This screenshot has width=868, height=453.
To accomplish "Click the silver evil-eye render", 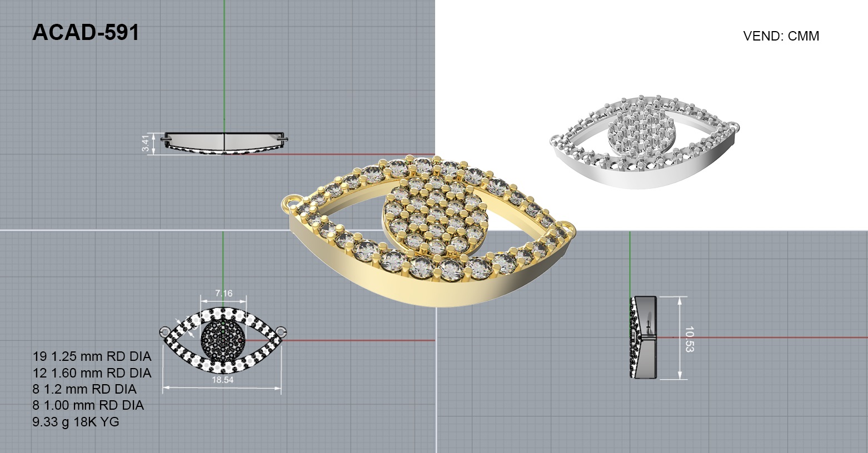I will click(646, 142).
